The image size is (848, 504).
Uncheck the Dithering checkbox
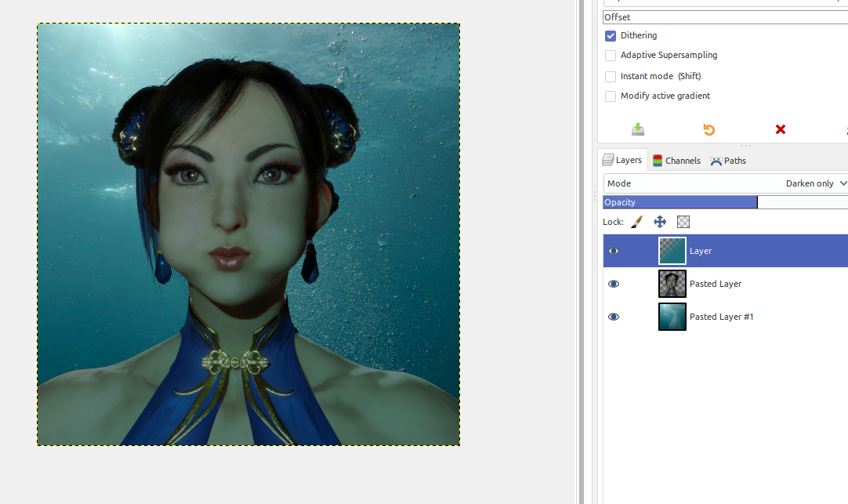[611, 36]
